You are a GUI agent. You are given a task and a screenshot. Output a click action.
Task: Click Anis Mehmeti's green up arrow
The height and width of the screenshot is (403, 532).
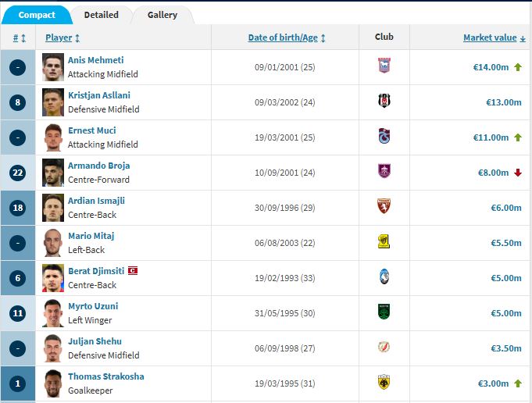click(517, 67)
